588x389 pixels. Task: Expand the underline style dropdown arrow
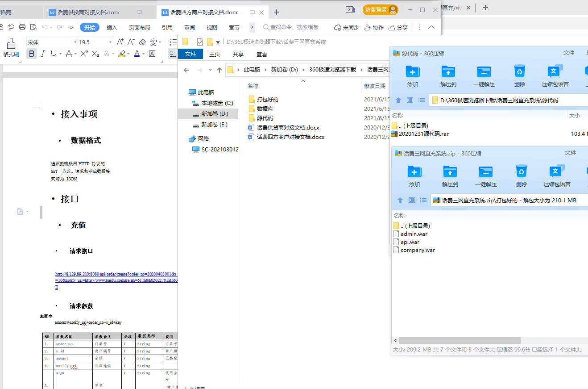(60, 54)
